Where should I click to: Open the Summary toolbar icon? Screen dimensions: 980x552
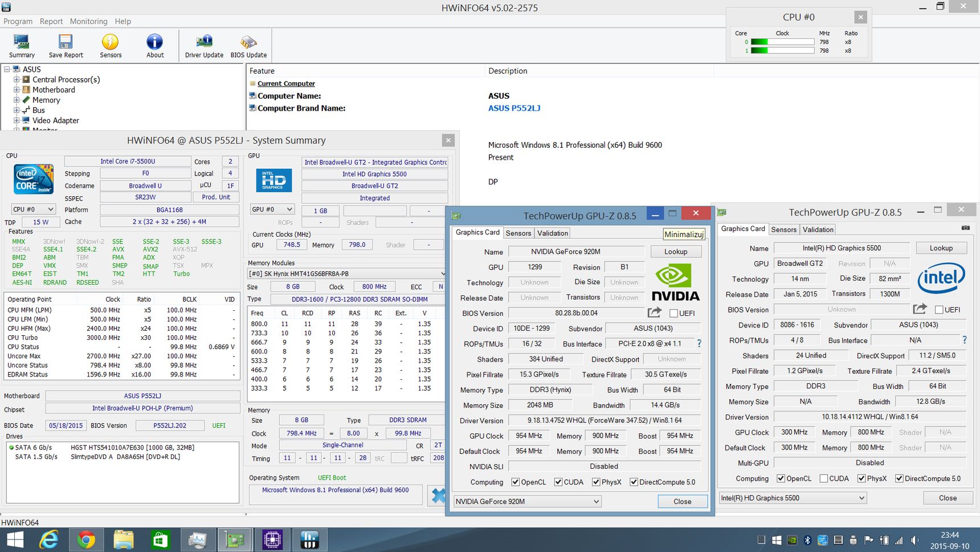tap(22, 46)
